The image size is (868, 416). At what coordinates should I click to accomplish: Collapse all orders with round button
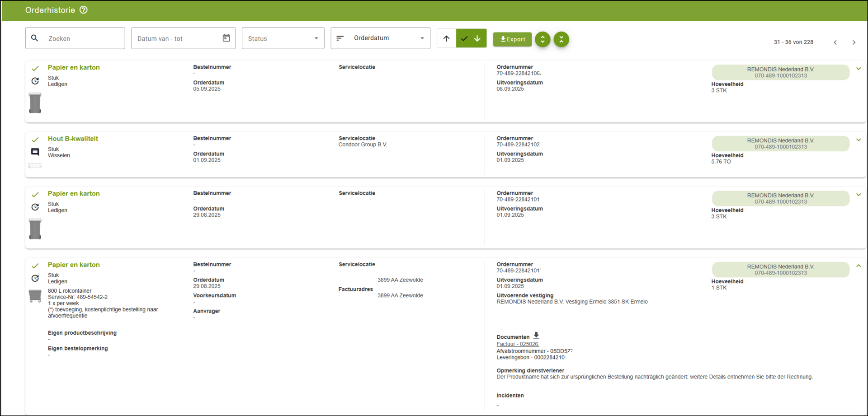(561, 39)
